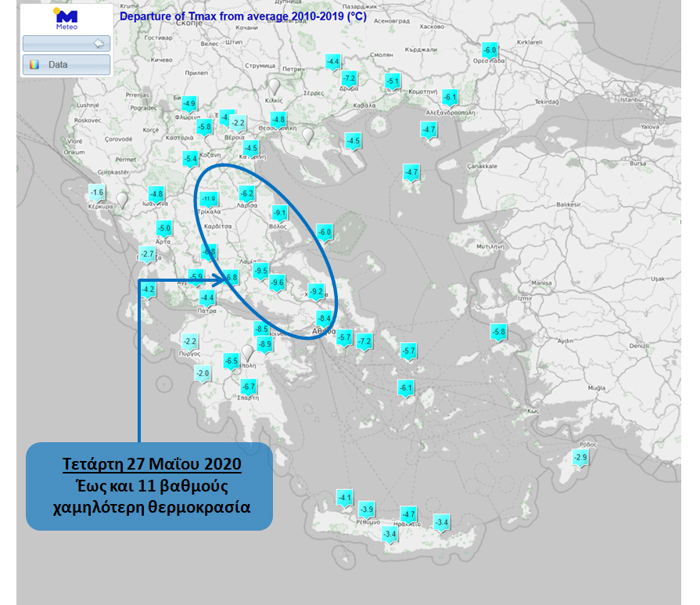Click the grey pin in Chalkidiki
Image resolution: width=700 pixels, height=605 pixels.
(307, 136)
